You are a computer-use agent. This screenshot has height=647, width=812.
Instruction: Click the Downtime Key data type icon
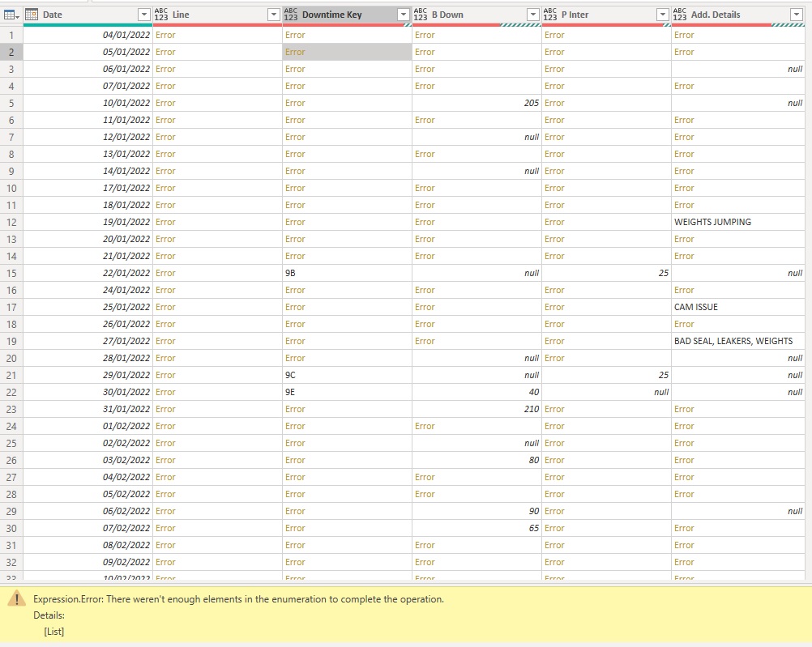(291, 15)
